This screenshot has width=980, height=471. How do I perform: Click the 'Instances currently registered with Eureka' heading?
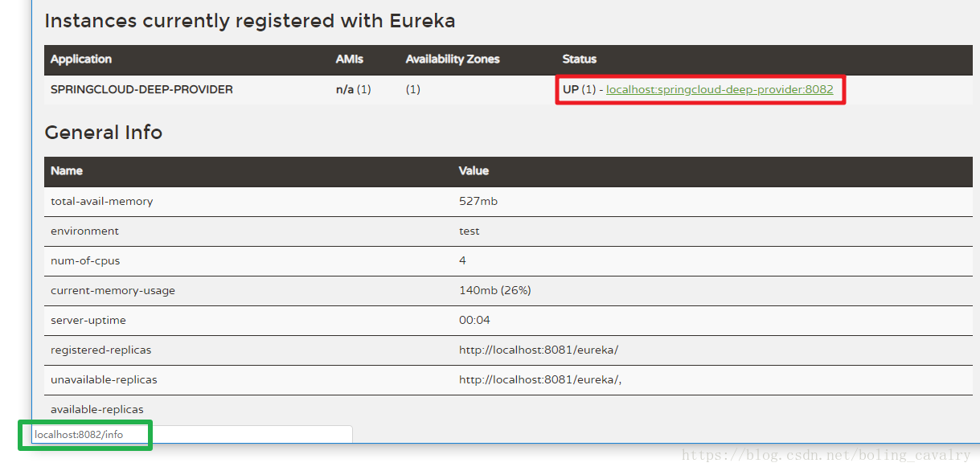tap(250, 21)
